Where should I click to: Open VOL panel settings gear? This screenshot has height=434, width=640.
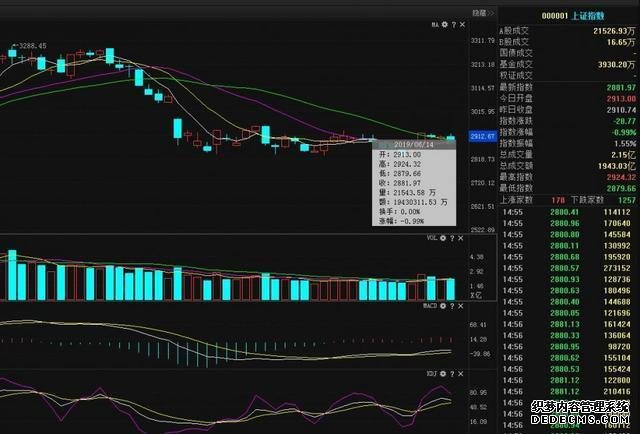pos(443,238)
